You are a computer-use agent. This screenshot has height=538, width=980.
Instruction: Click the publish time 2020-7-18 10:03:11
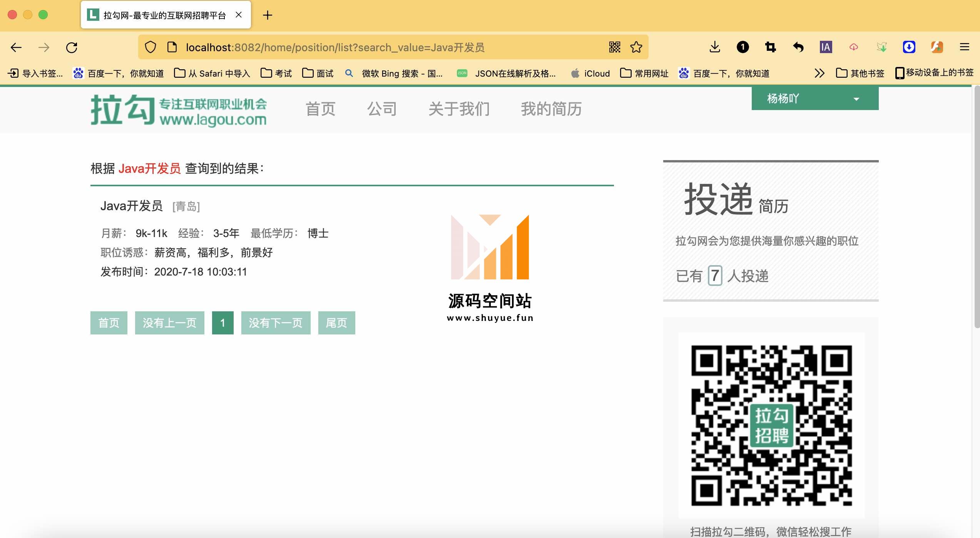pyautogui.click(x=201, y=272)
